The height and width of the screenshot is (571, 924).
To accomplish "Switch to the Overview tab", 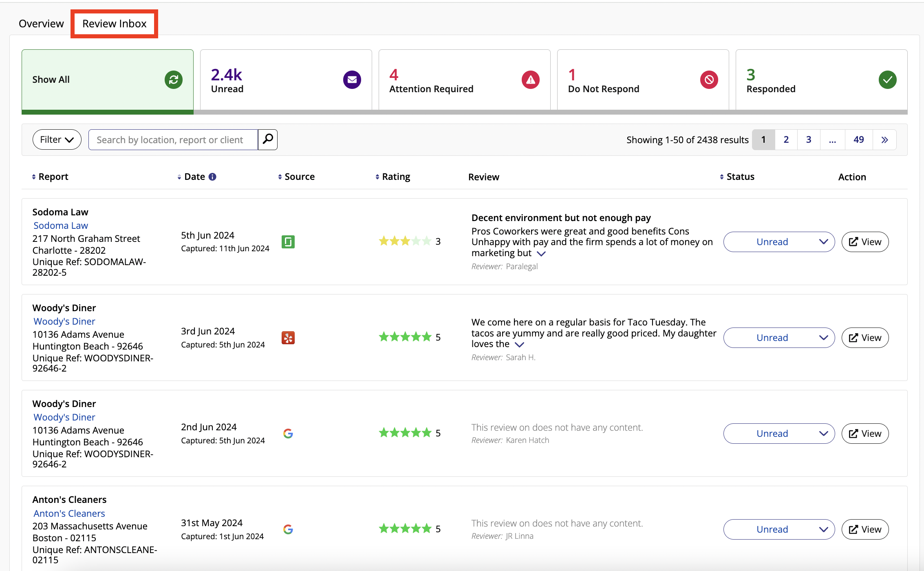I will [41, 24].
